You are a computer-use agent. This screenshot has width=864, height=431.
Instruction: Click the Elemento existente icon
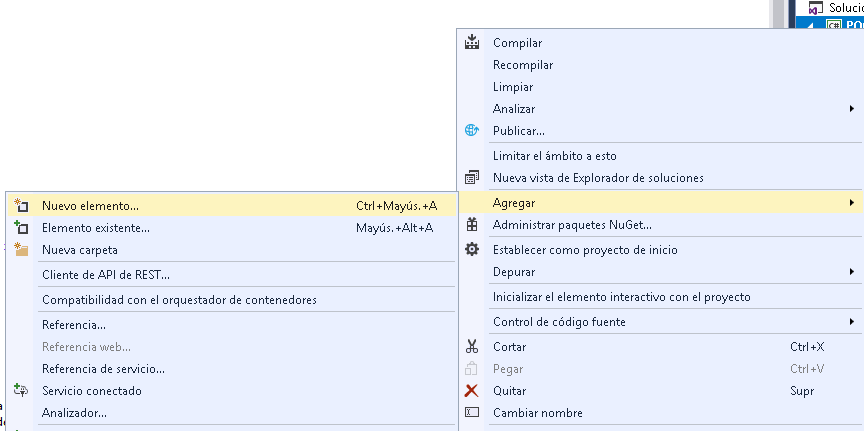point(21,228)
